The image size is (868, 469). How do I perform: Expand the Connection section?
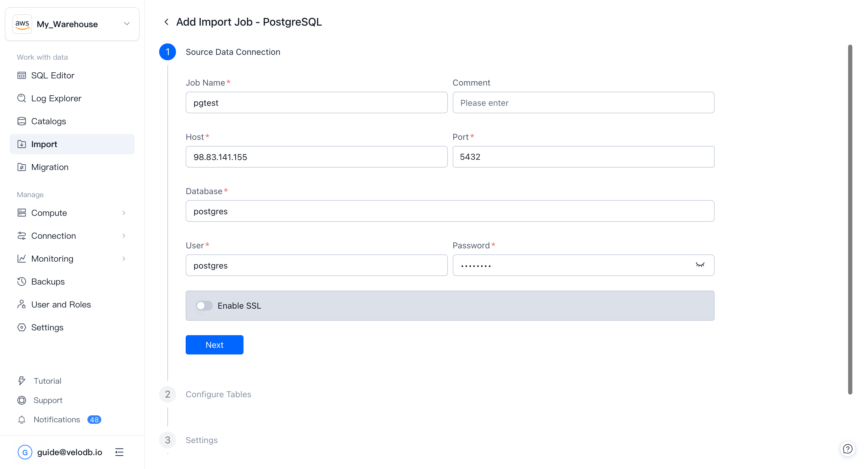53,235
